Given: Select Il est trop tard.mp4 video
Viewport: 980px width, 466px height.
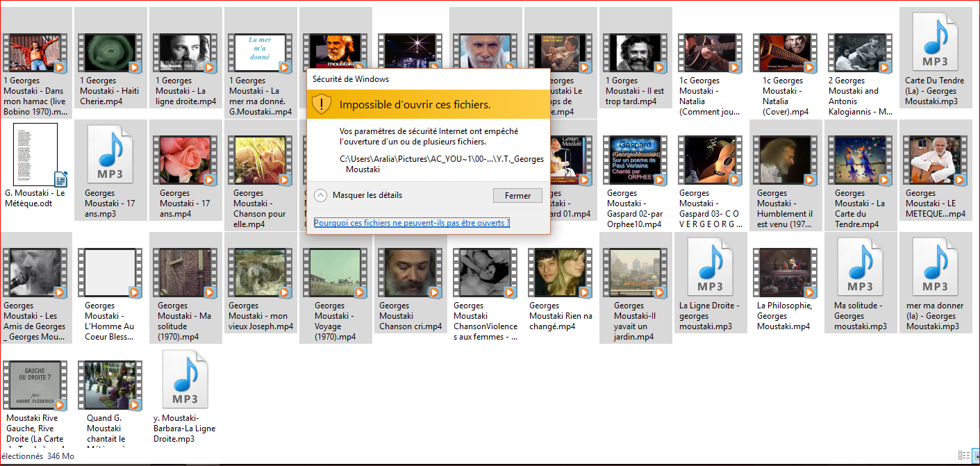Looking at the screenshot, I should [635, 53].
